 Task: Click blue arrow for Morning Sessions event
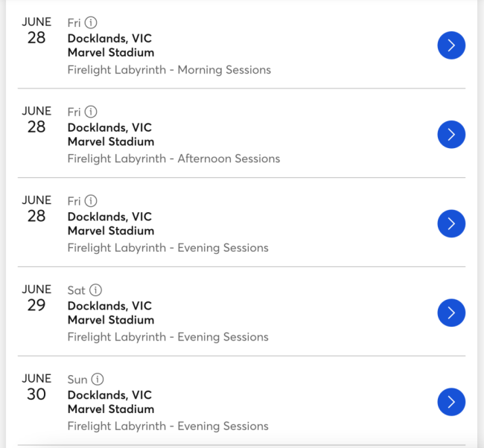451,45
